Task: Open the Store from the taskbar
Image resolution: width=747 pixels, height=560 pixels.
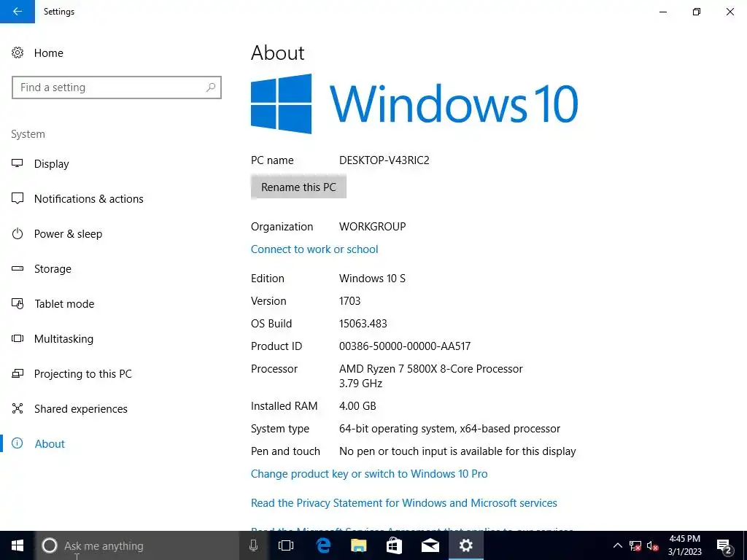Action: pyautogui.click(x=394, y=545)
